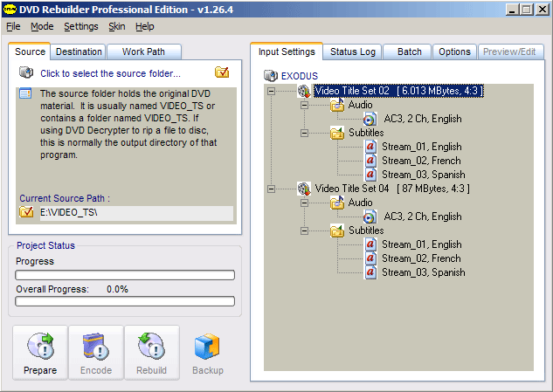Open the Mode menu
The height and width of the screenshot is (392, 553).
[42, 26]
